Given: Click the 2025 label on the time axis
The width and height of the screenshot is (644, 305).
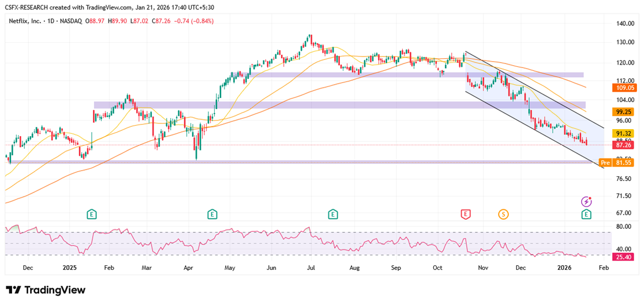Looking at the screenshot, I should (70, 268).
